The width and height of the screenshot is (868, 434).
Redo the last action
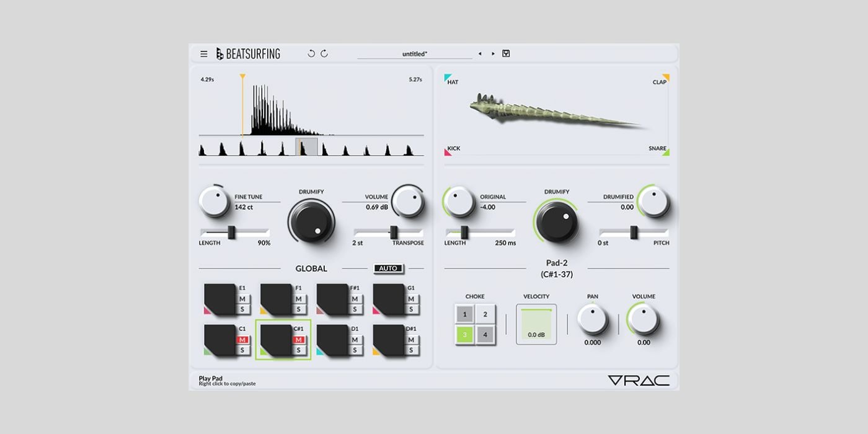point(324,54)
